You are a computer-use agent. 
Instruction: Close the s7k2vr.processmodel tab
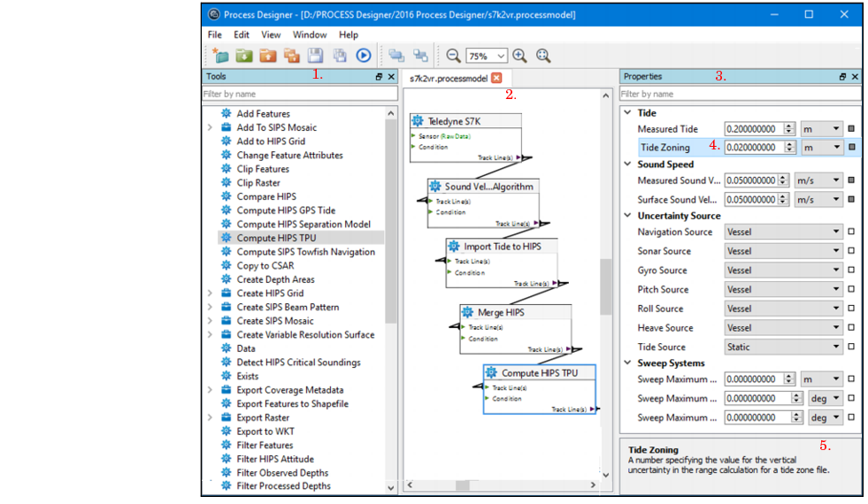pyautogui.click(x=496, y=78)
